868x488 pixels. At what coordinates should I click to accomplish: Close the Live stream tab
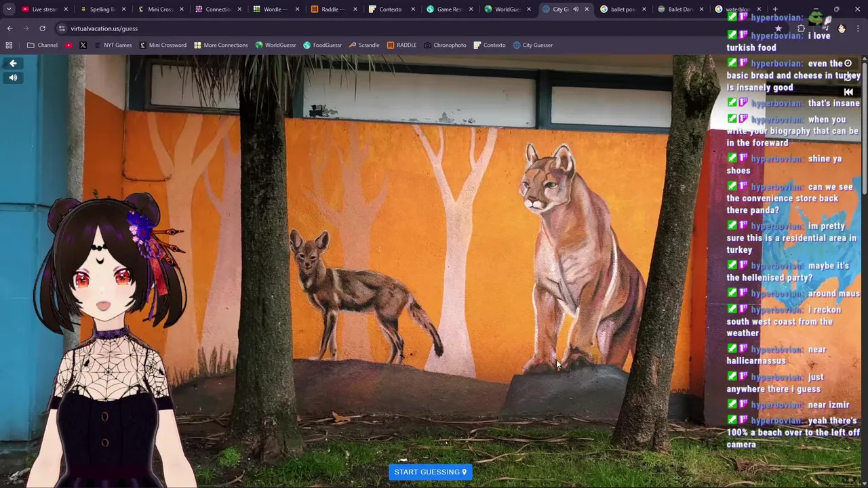tap(66, 9)
